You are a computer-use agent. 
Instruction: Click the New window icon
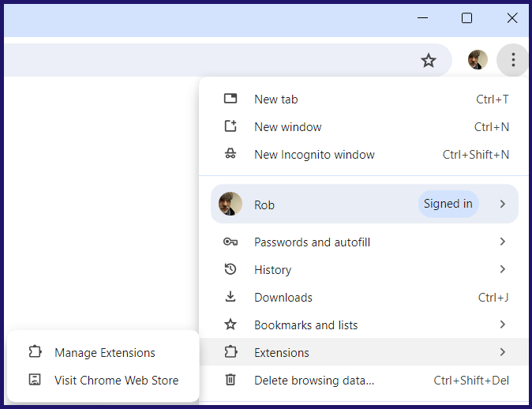pyautogui.click(x=230, y=126)
